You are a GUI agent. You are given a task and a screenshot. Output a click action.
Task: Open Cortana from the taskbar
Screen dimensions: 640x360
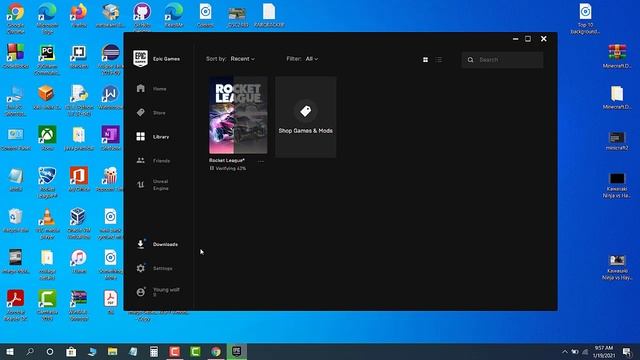[50, 351]
